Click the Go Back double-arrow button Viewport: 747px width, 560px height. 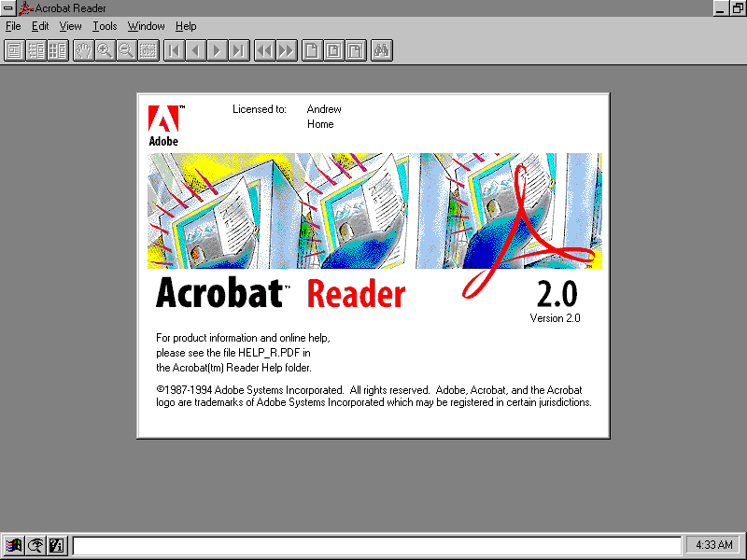click(x=264, y=50)
